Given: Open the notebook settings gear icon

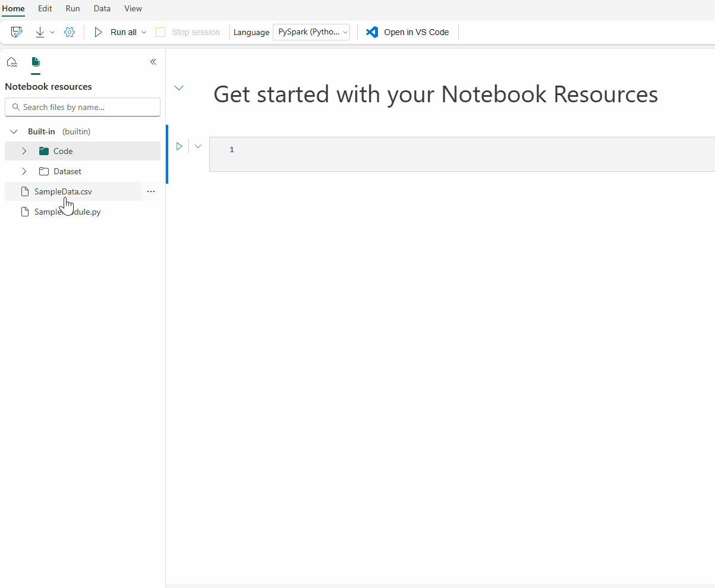Looking at the screenshot, I should coord(70,32).
